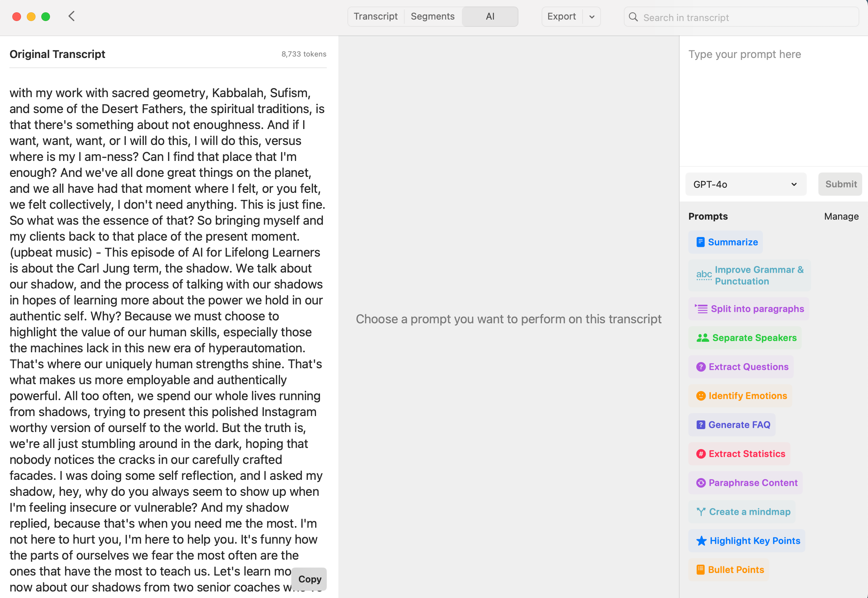Run the Create a mindmap prompt
868x598 pixels.
(742, 512)
